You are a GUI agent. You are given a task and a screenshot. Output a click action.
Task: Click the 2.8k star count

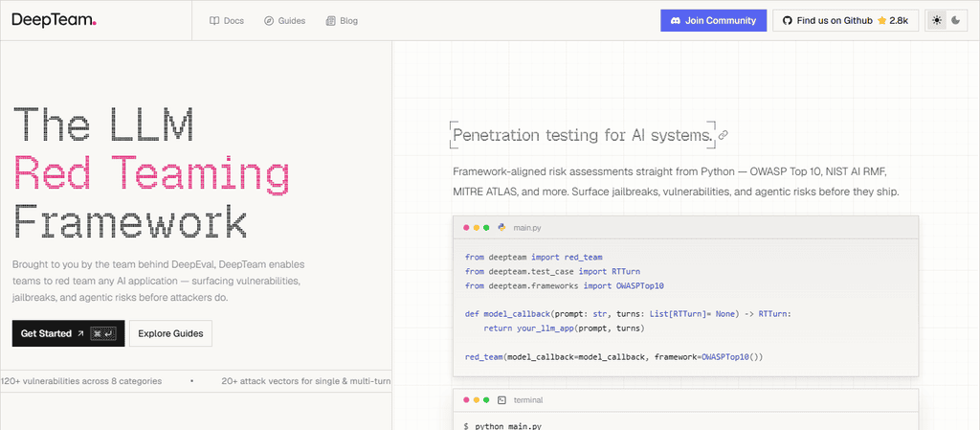click(898, 21)
